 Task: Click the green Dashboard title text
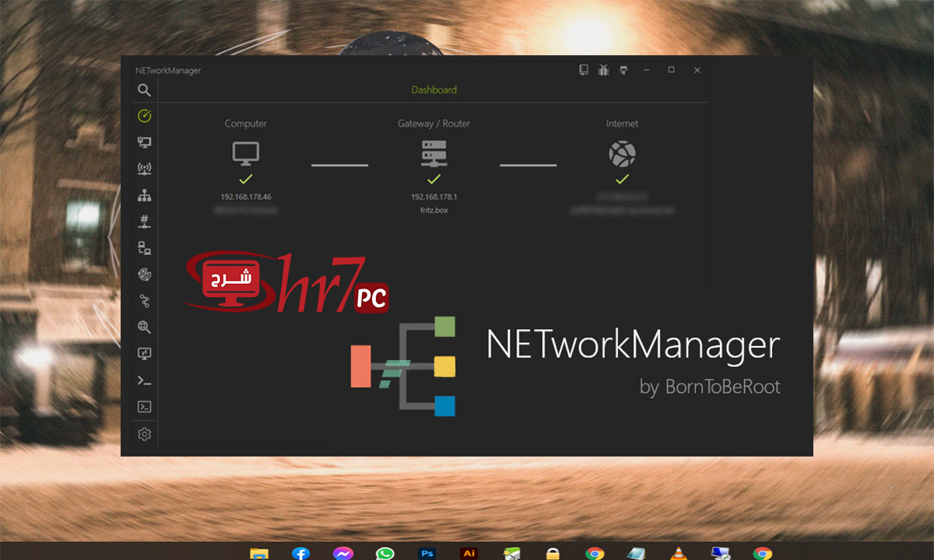click(x=434, y=90)
